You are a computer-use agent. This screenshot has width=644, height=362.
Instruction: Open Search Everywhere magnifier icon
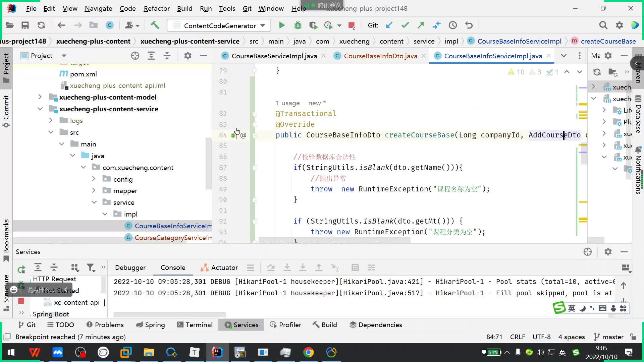pyautogui.click(x=603, y=25)
